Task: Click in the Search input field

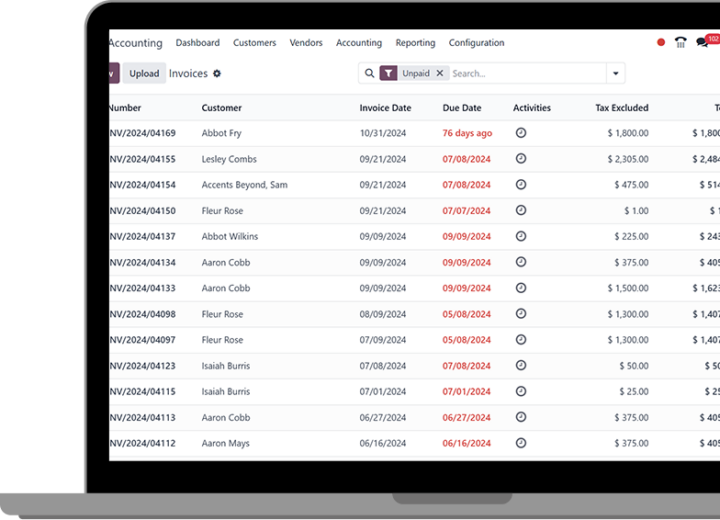Action: click(x=527, y=73)
